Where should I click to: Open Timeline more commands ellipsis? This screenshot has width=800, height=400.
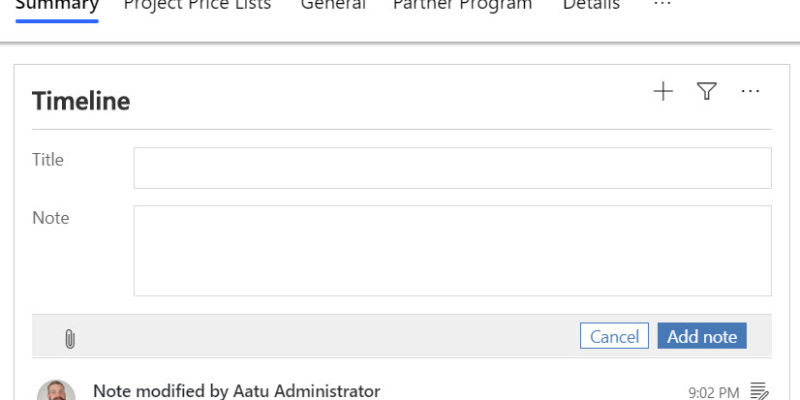[750, 91]
